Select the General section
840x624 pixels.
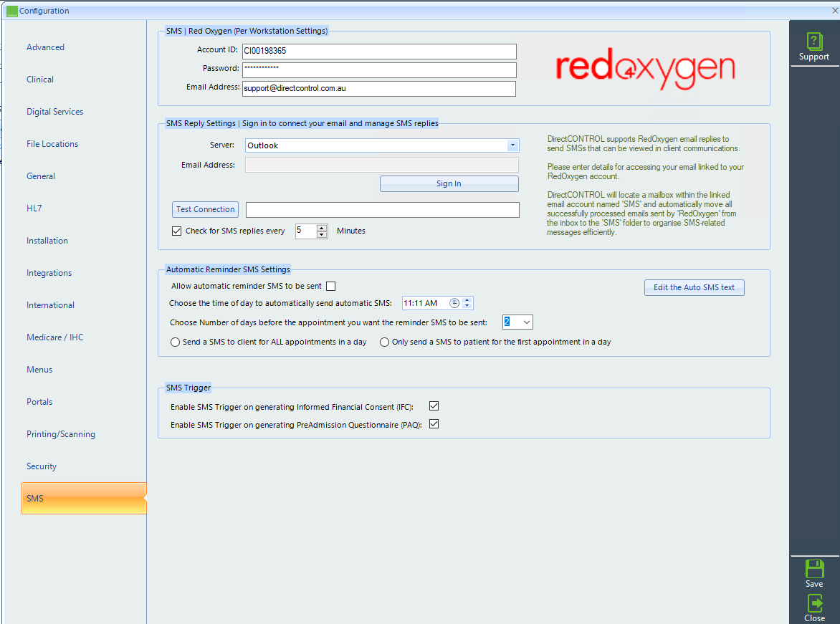coord(41,176)
